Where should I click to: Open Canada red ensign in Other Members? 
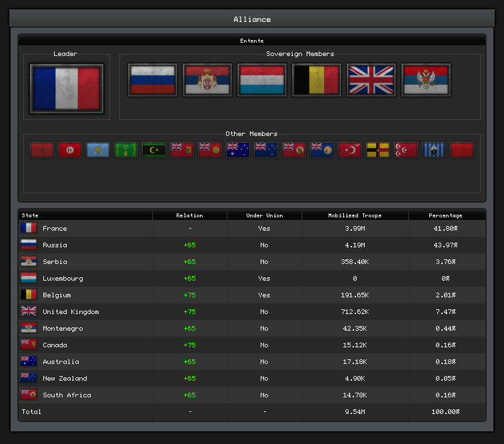[x=181, y=150]
